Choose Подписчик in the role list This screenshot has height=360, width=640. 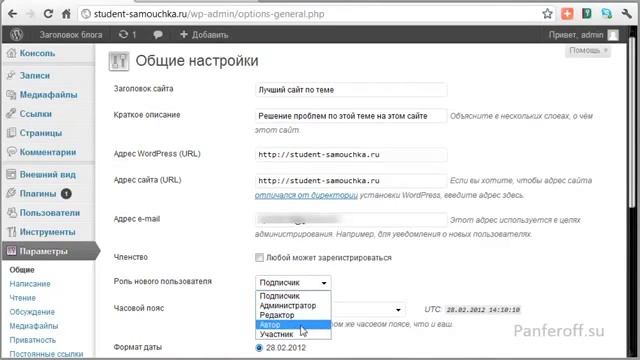coord(293,296)
